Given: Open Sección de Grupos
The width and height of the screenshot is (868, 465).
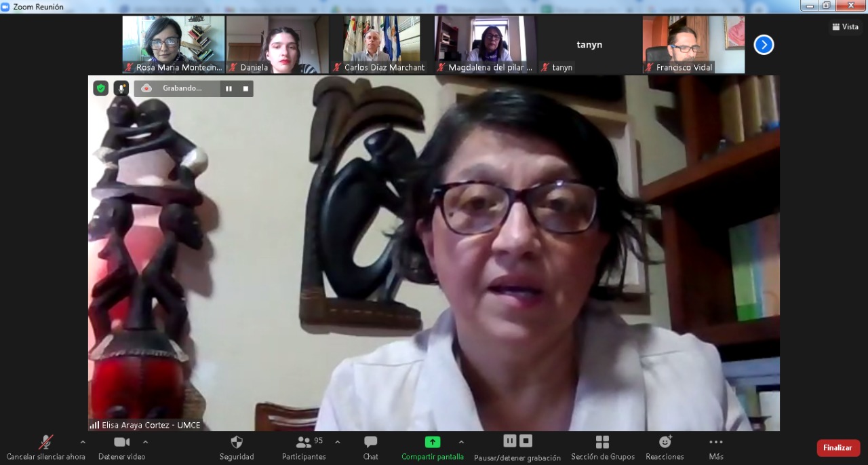Looking at the screenshot, I should [602, 447].
